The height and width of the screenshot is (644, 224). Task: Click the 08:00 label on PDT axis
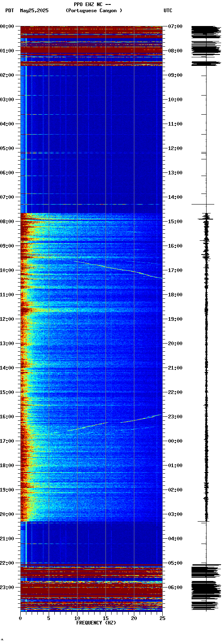7,222
